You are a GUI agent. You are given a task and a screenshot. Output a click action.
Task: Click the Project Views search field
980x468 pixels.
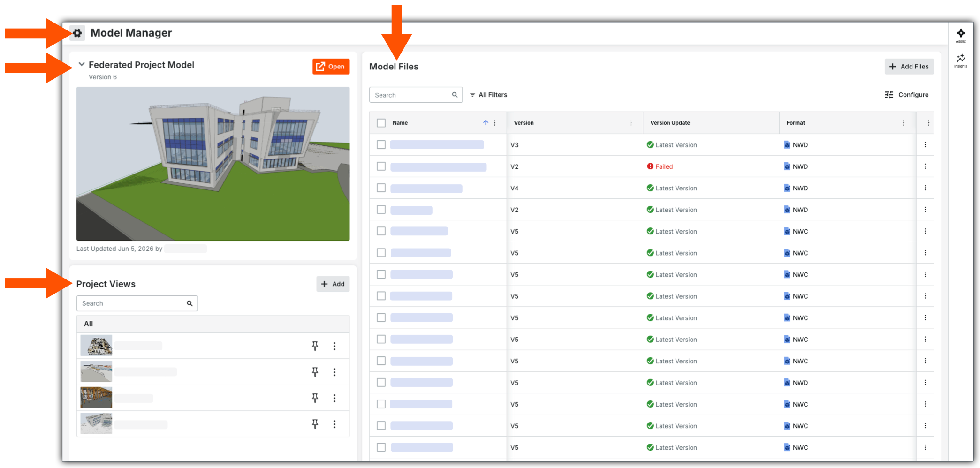(137, 303)
